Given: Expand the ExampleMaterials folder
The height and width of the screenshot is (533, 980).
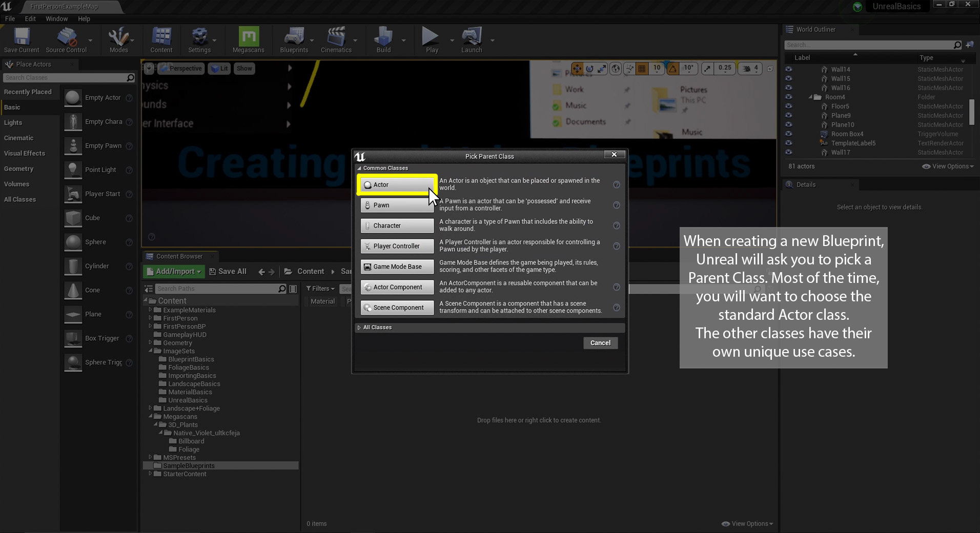Looking at the screenshot, I should [x=150, y=310].
